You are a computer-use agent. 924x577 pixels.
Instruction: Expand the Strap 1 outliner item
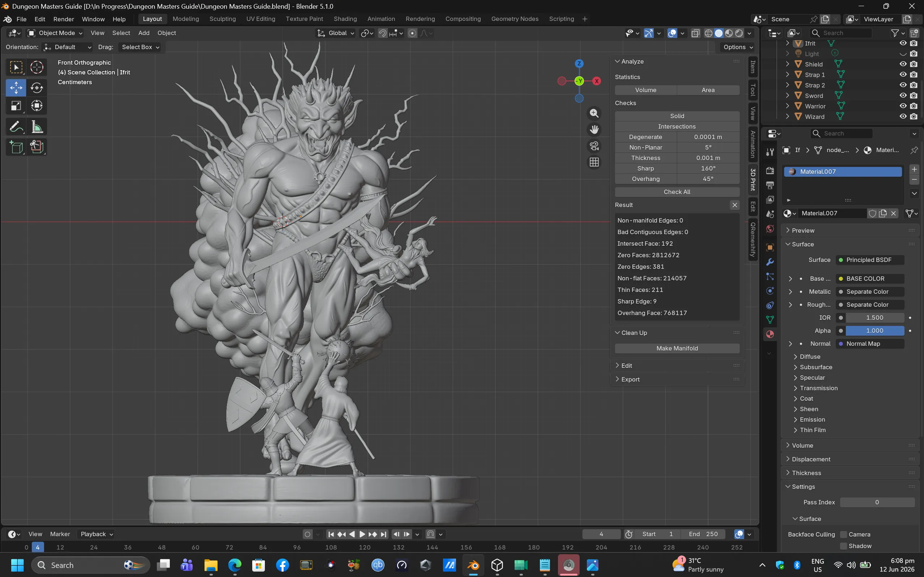[787, 75]
